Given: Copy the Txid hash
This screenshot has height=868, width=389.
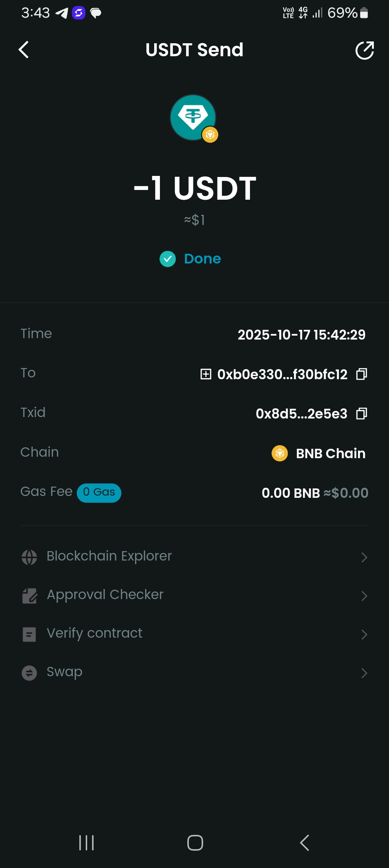Looking at the screenshot, I should click(x=362, y=413).
